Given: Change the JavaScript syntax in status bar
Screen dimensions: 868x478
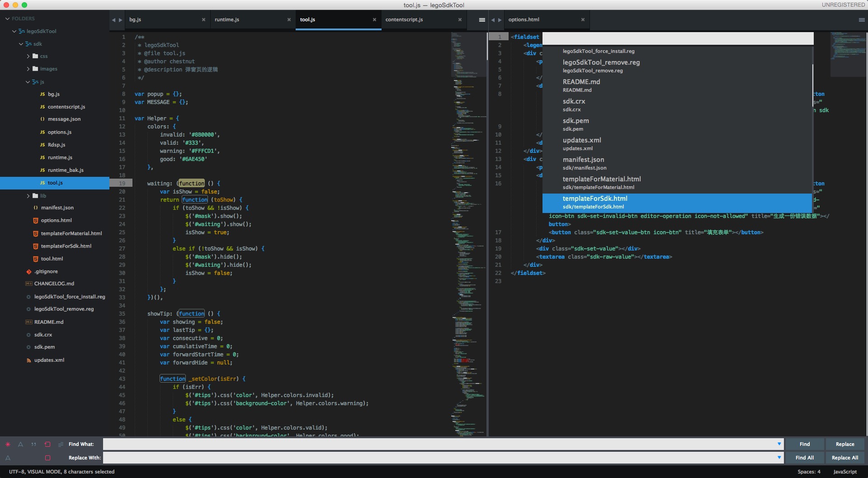Looking at the screenshot, I should tap(844, 472).
